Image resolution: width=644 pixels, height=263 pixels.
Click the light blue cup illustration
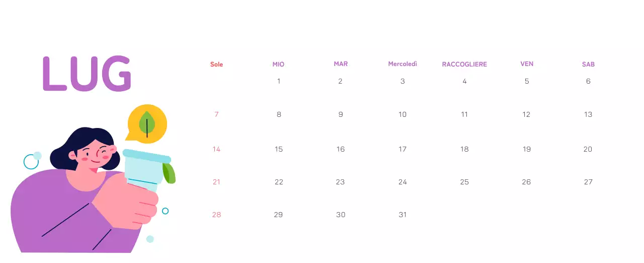coord(144,169)
